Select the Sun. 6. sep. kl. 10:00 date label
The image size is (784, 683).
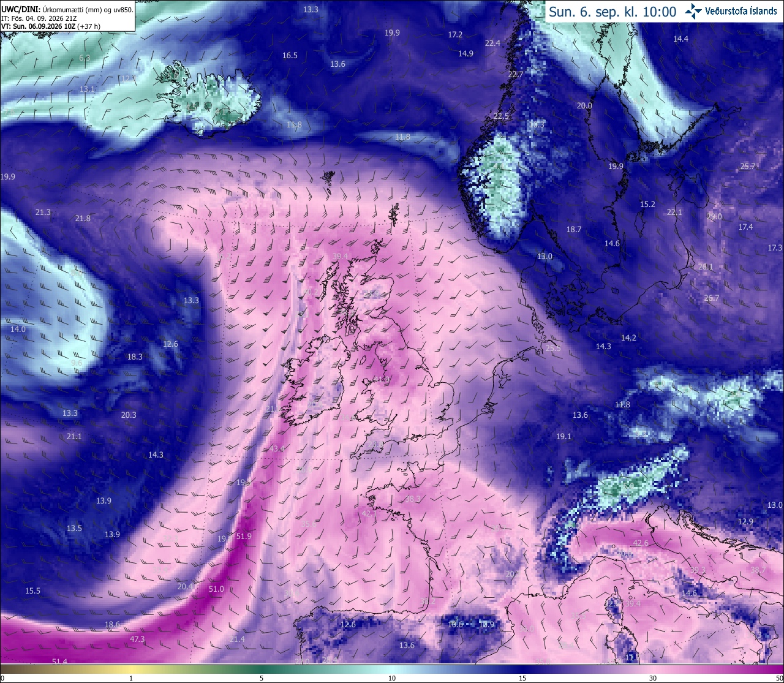[612, 12]
